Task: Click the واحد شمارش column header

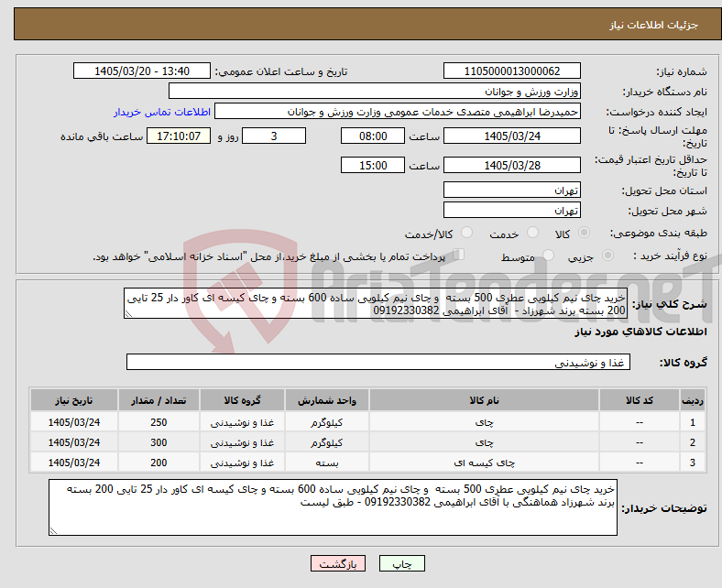Action: point(327,400)
